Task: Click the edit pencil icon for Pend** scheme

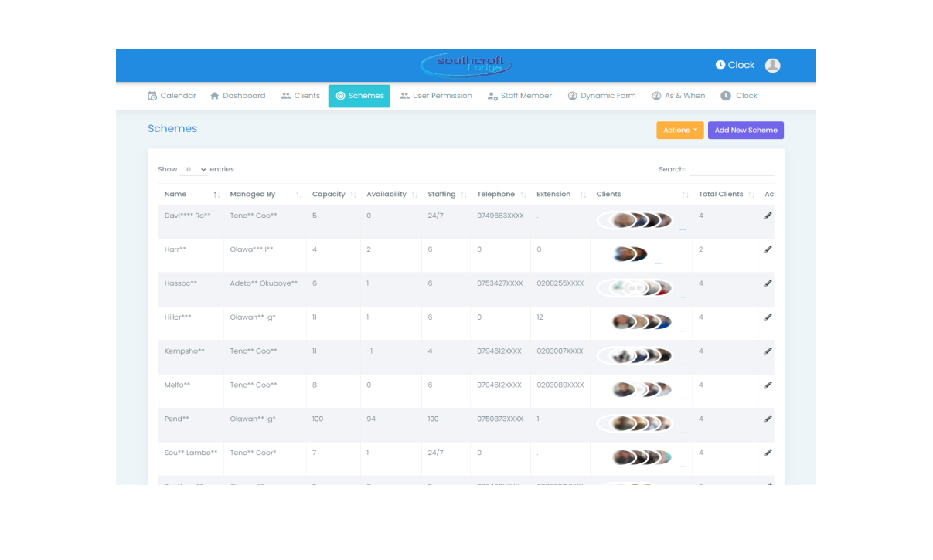Action: click(768, 419)
